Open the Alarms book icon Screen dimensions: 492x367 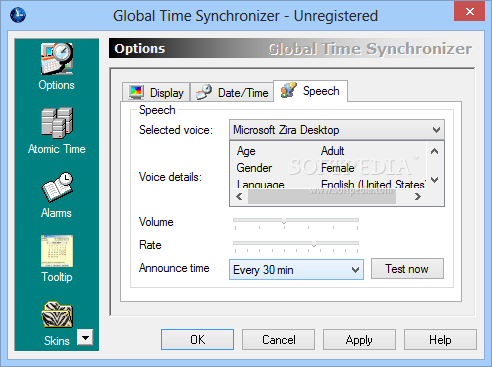57,187
